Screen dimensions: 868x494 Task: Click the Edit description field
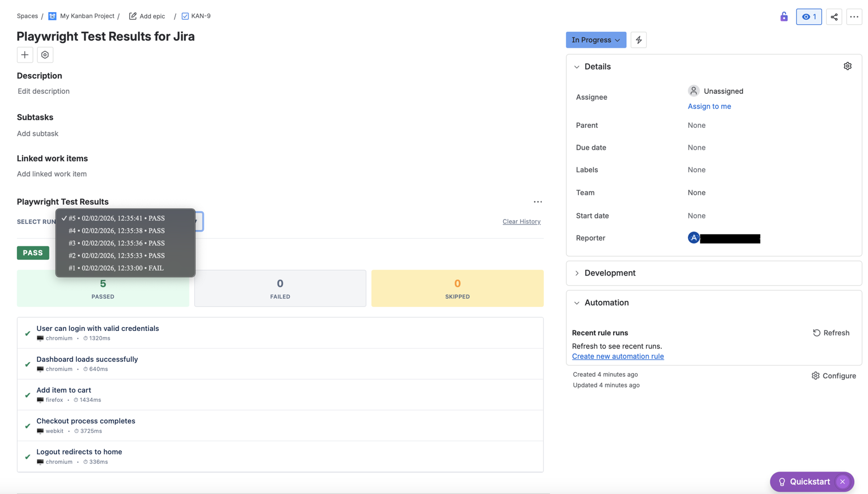click(43, 91)
